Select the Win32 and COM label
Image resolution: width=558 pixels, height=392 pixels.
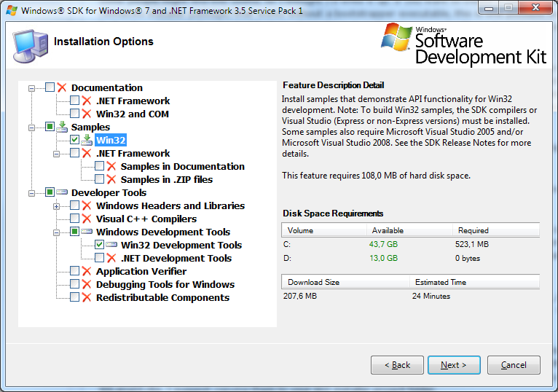click(133, 114)
